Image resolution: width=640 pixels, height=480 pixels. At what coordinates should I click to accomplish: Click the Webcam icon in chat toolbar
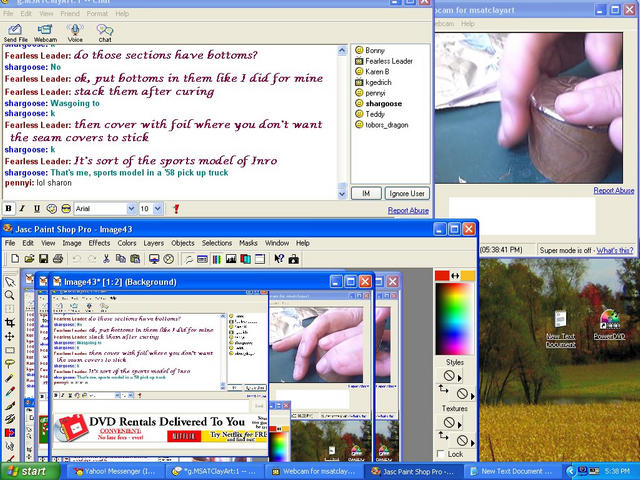[45, 33]
